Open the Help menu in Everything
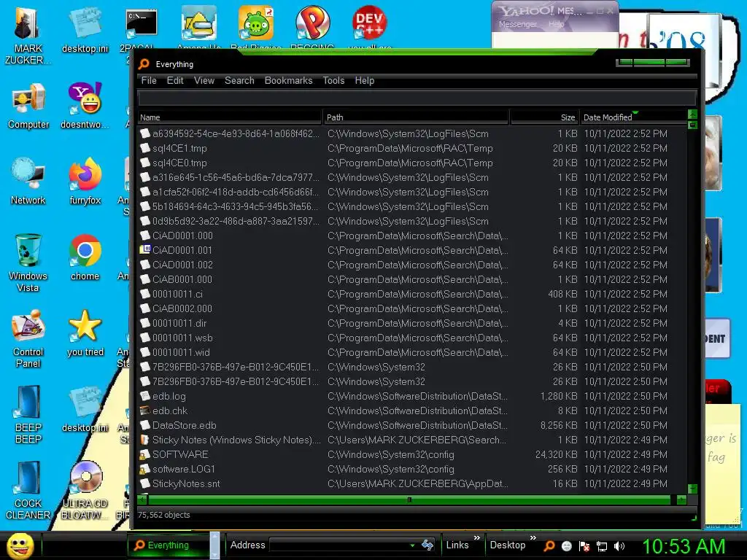 [x=365, y=80]
